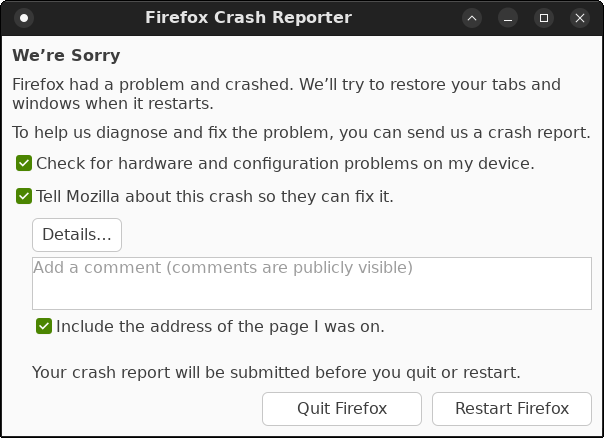Click the Firefox Crash Reporter title text
Image resolution: width=604 pixels, height=438 pixels.
[248, 18]
